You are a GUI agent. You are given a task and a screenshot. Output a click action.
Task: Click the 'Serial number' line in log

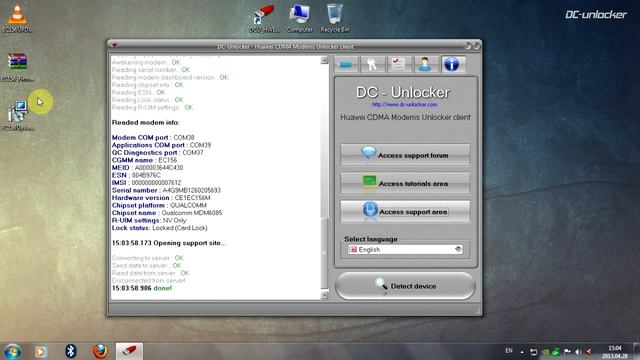166,190
